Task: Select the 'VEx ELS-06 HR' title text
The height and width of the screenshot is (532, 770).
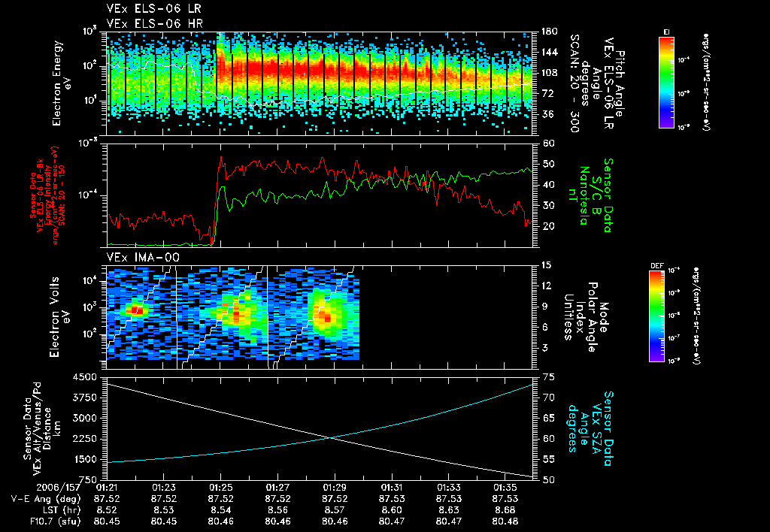Action: [155, 23]
